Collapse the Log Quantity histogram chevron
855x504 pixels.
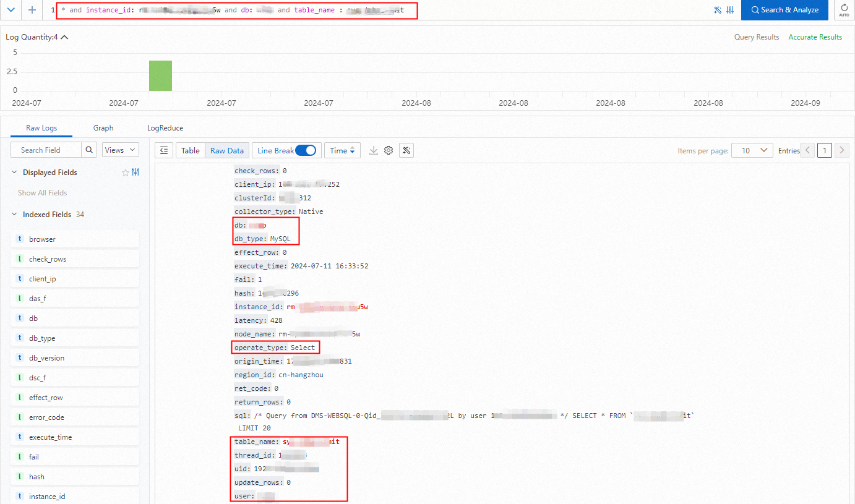(x=64, y=37)
